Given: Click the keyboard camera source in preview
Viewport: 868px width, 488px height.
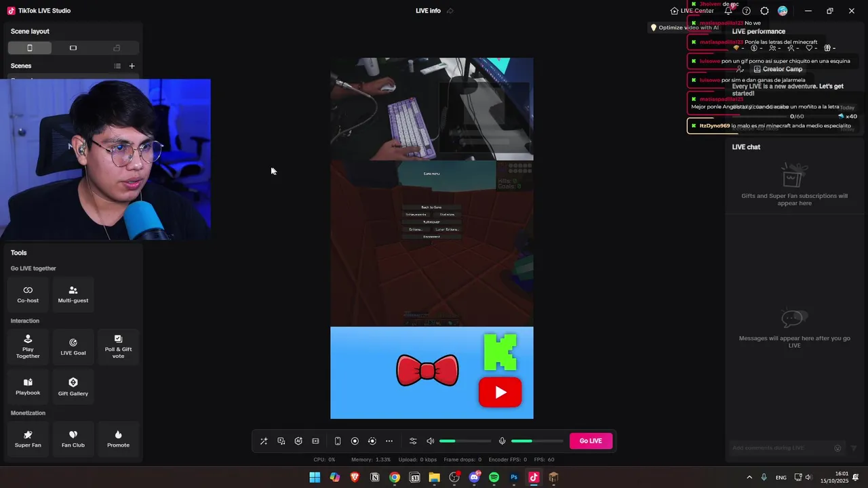Looking at the screenshot, I should (x=432, y=109).
